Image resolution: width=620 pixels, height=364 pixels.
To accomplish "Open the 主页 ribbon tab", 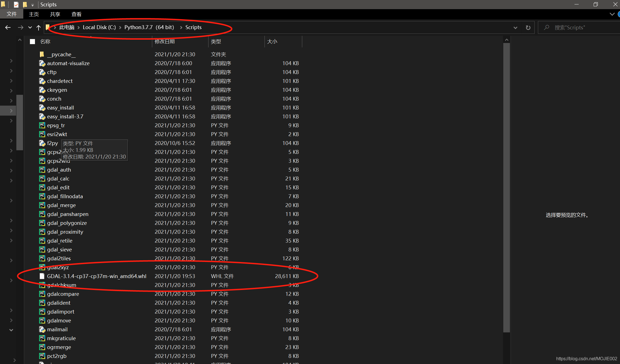I will 34,14.
